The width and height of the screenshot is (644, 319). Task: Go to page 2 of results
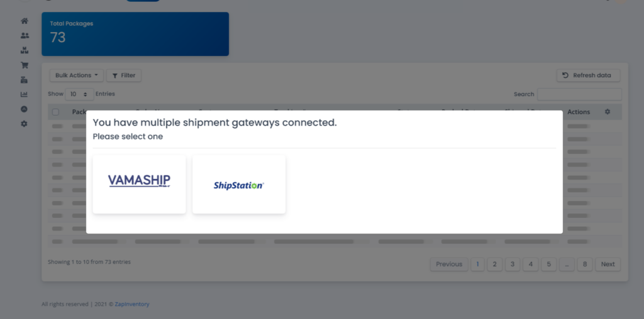tap(494, 264)
